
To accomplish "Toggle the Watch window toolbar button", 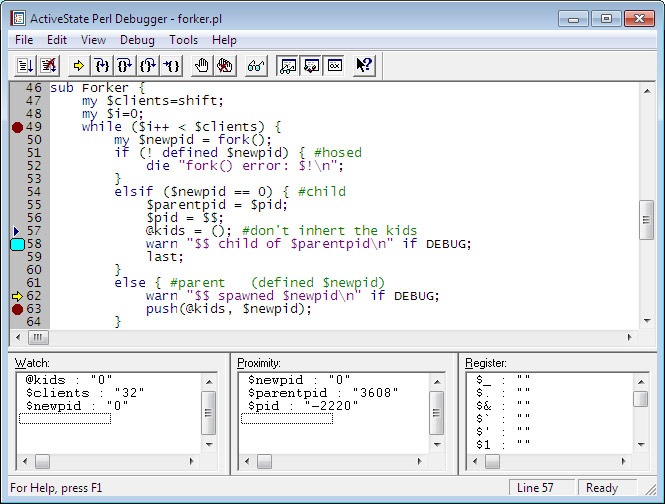I will (x=288, y=66).
